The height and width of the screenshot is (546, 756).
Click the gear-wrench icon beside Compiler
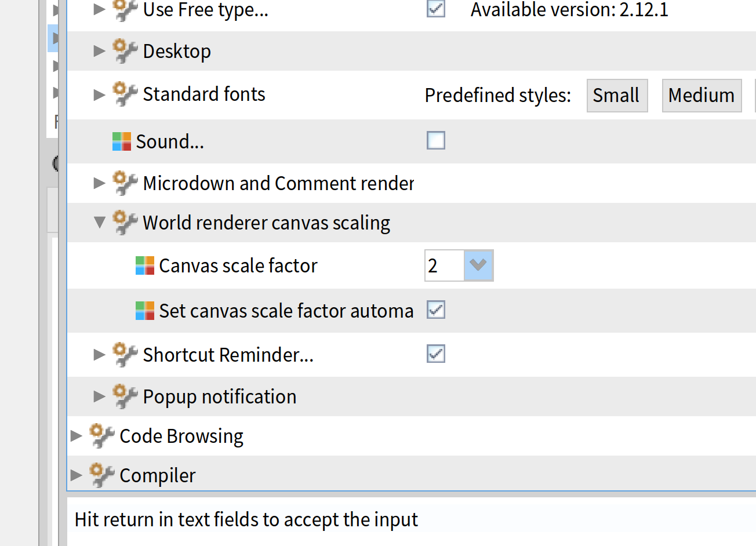tap(101, 475)
